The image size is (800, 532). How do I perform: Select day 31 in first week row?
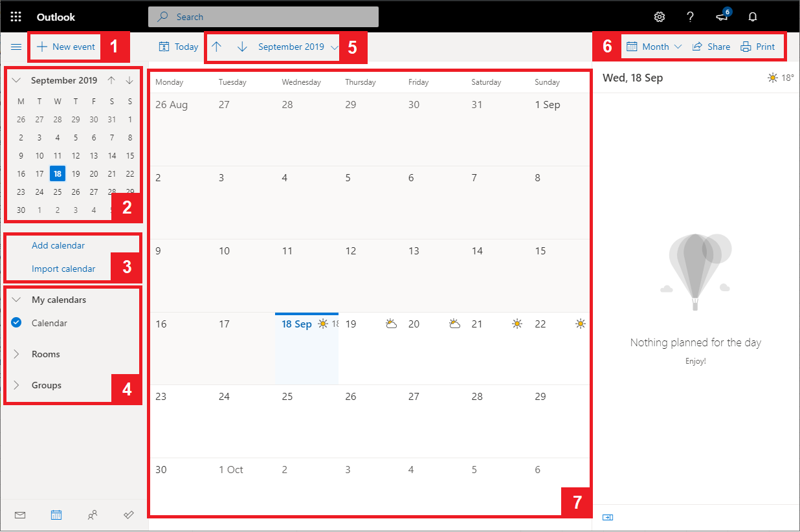click(x=496, y=129)
